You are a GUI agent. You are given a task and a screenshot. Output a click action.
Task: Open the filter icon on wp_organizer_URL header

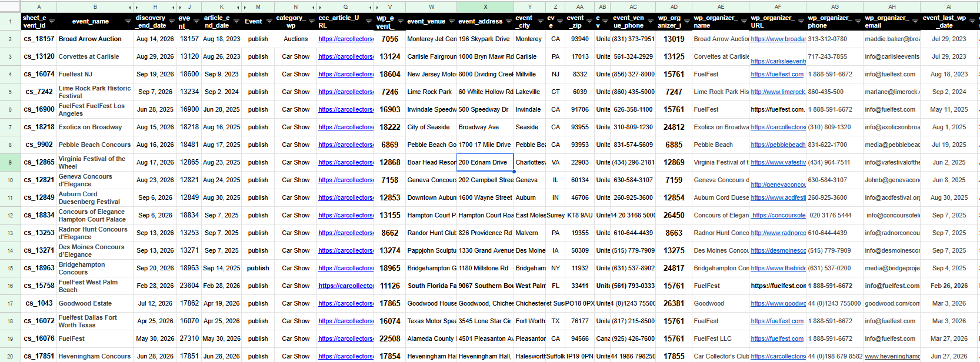coord(801,21)
